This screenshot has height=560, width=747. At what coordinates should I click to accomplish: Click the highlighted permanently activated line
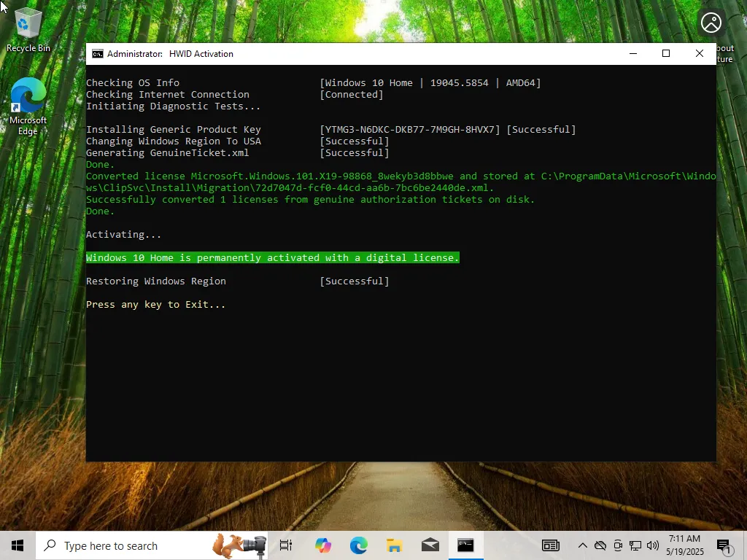pos(273,257)
